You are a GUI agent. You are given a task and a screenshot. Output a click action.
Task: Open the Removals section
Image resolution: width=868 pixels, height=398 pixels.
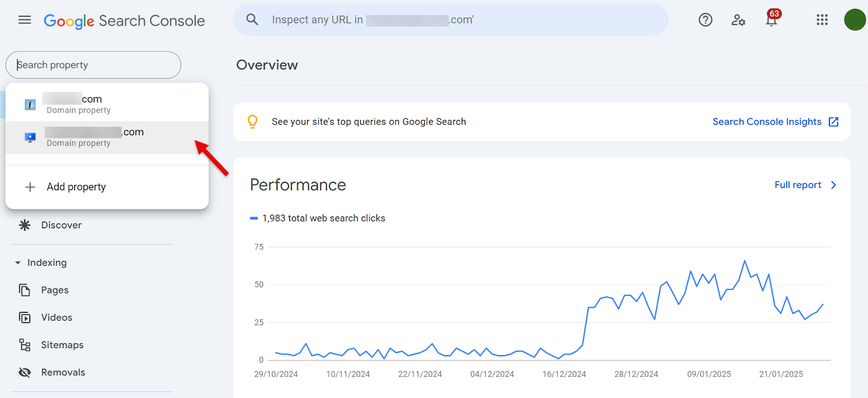(x=63, y=373)
